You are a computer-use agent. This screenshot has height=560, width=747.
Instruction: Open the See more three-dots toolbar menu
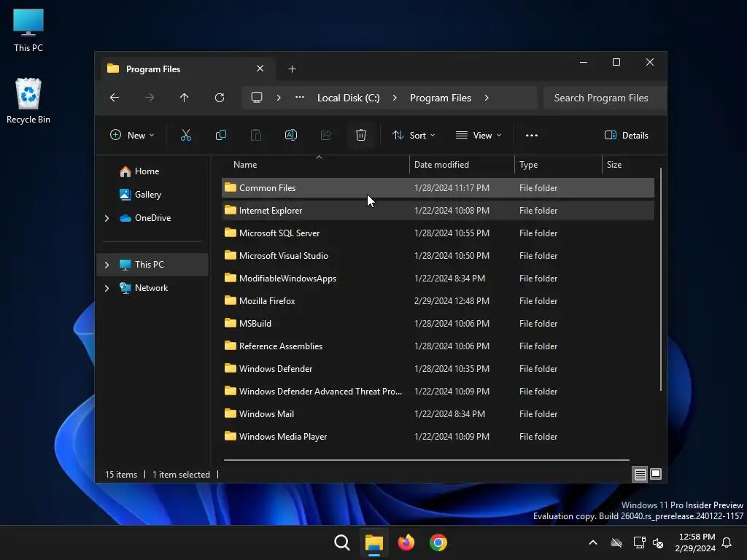(x=532, y=135)
